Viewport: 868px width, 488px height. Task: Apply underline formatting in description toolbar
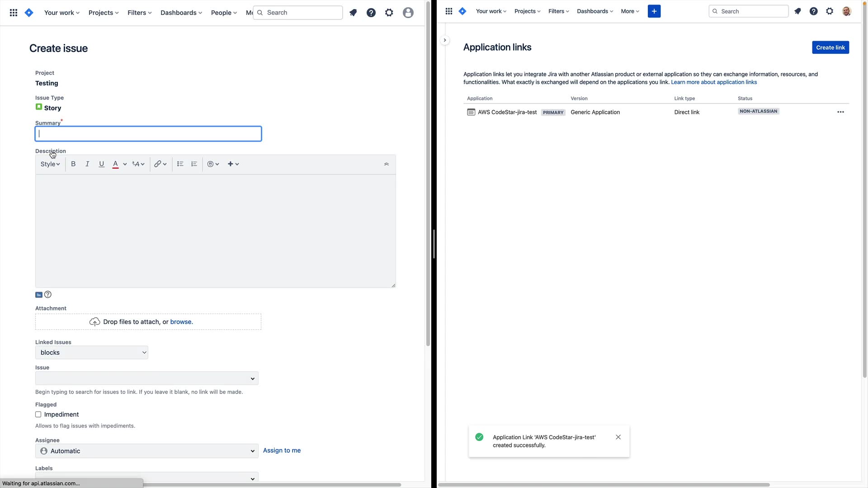point(101,164)
